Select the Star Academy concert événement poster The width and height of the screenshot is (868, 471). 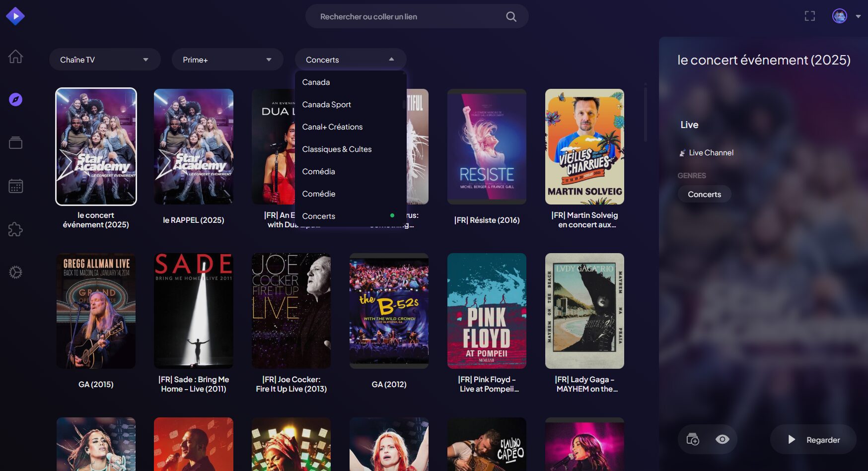pyautogui.click(x=96, y=146)
